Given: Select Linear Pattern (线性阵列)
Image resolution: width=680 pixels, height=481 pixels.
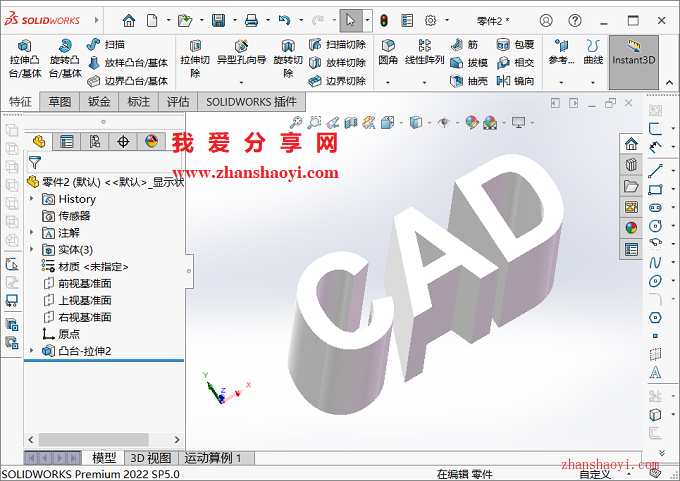Looking at the screenshot, I should point(425,52).
